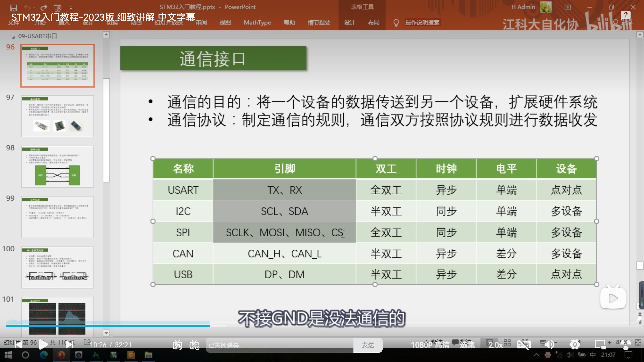The height and width of the screenshot is (362, 644).
Task: Click the 操作说明搜索 search box
Action: 422,23
